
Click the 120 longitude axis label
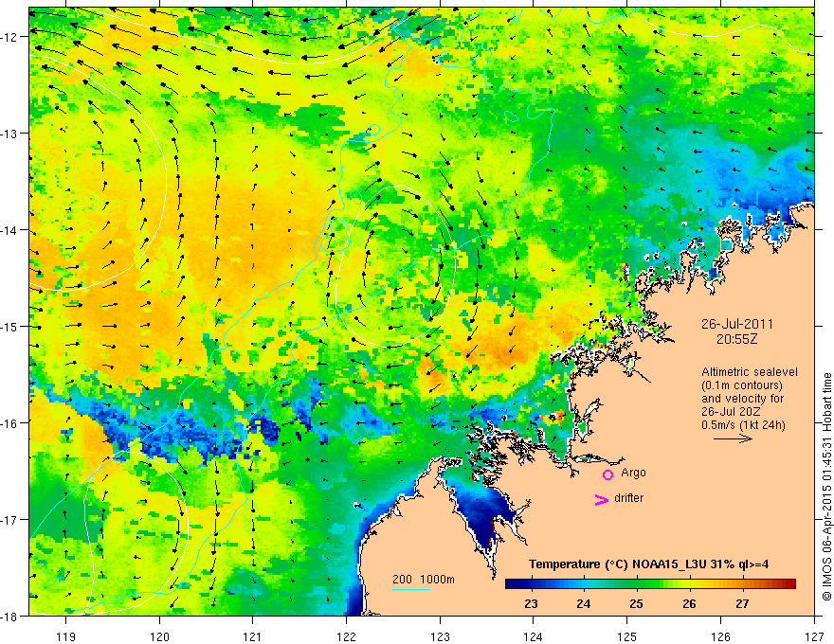coord(159,636)
